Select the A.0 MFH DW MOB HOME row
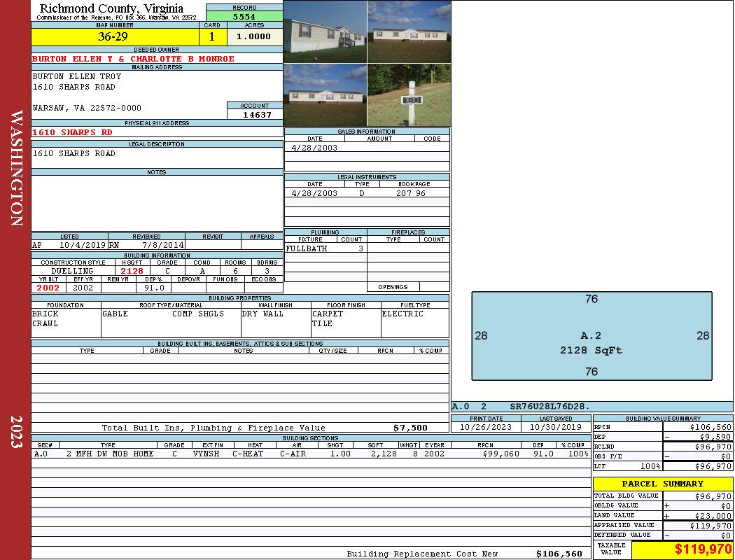This screenshot has height=560, width=735. click(308, 454)
